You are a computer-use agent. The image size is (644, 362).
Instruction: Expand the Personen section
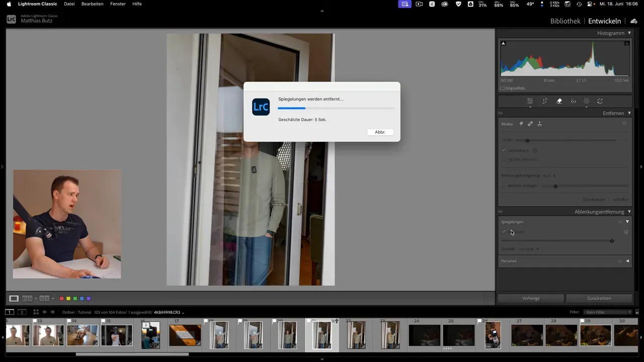(x=627, y=261)
